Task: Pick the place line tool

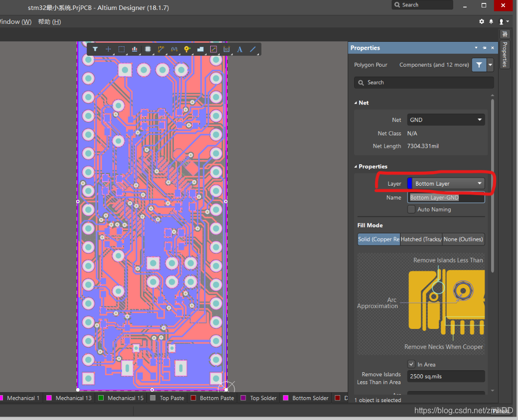Action: pyautogui.click(x=253, y=49)
